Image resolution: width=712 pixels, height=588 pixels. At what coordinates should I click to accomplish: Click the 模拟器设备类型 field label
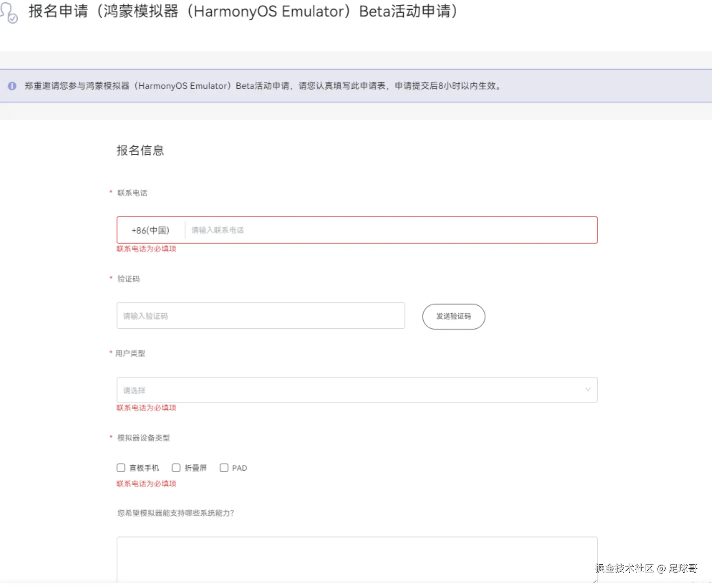[144, 438]
